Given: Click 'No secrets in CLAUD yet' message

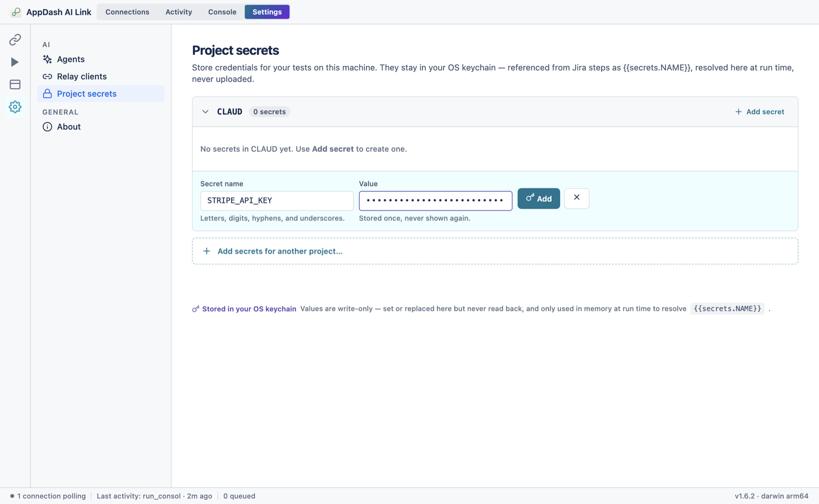Looking at the screenshot, I should (303, 149).
